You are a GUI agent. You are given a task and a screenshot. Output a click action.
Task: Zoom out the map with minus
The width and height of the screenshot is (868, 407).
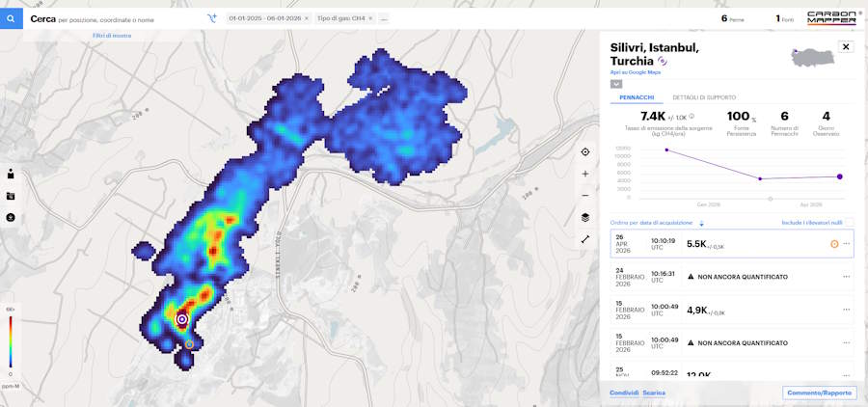point(585,196)
